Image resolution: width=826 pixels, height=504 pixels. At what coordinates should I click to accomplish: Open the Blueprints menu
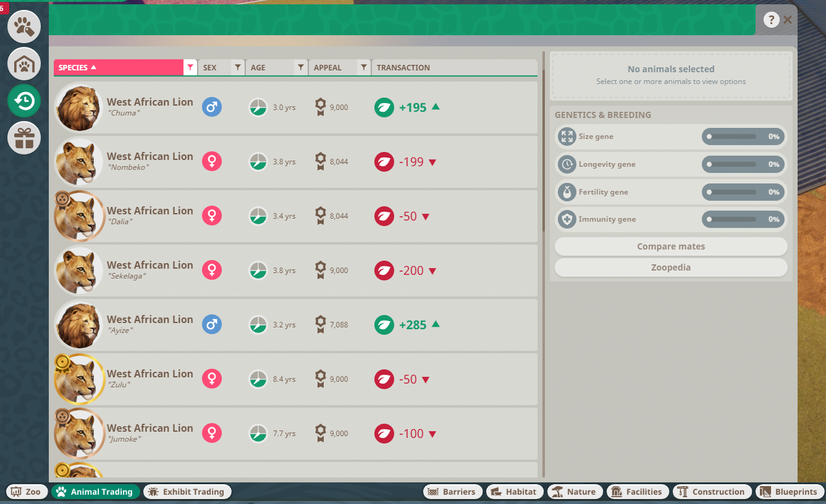point(790,492)
